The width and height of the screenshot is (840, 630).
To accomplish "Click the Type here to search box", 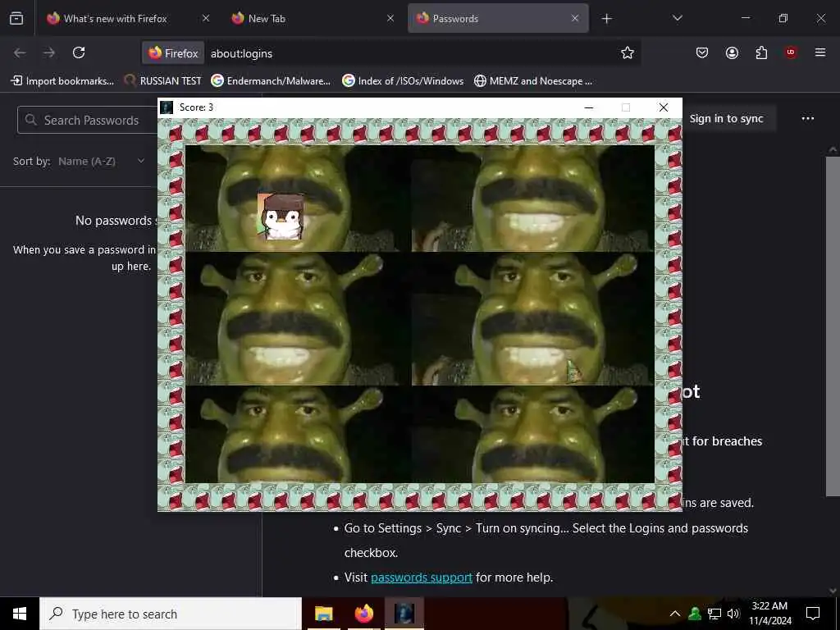I will tap(171, 614).
